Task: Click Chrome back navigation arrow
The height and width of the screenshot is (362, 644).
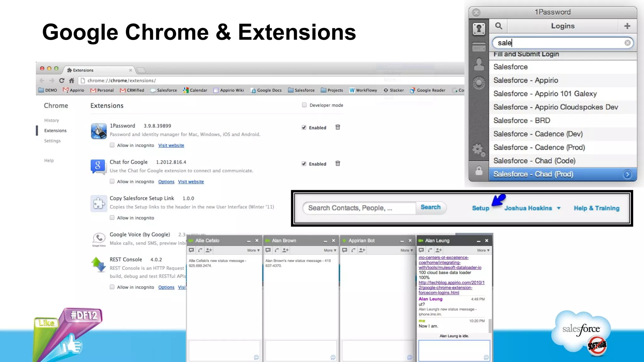Action: pos(42,80)
